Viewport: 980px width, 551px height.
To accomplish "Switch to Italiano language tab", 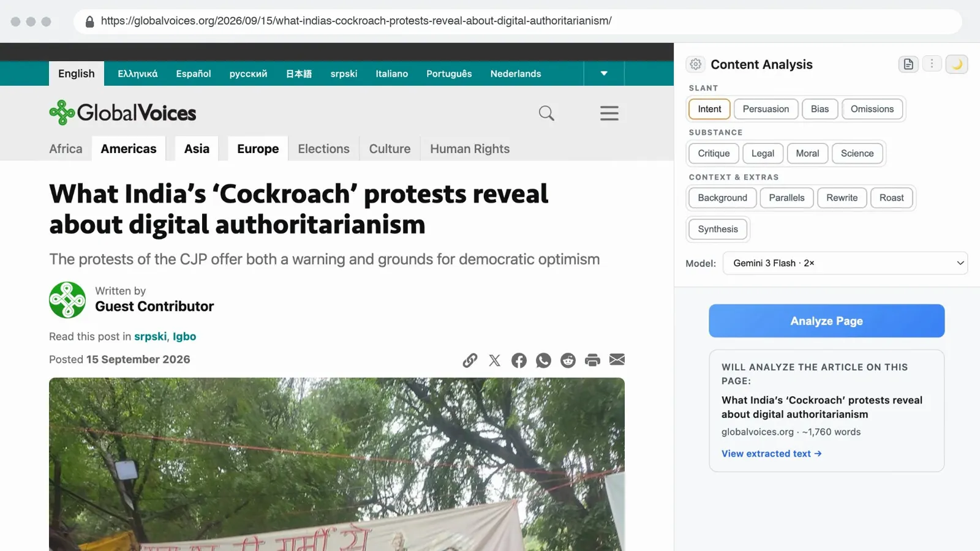I will (x=391, y=73).
